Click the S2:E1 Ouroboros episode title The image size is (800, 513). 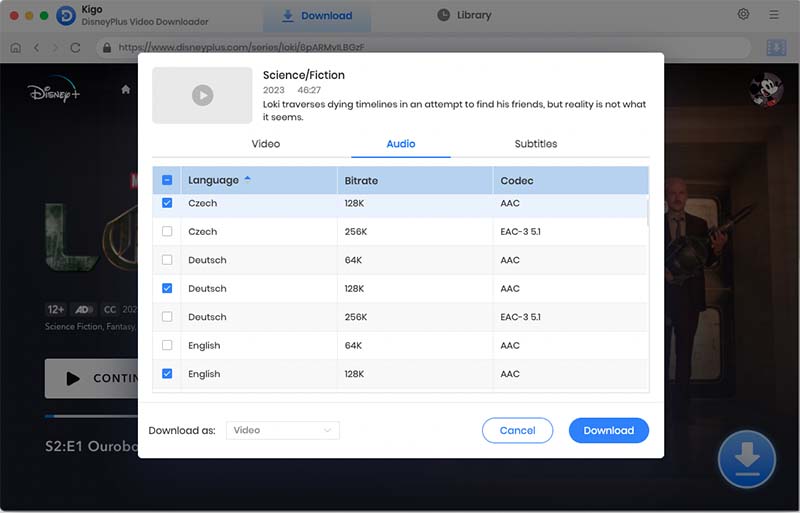click(x=92, y=446)
